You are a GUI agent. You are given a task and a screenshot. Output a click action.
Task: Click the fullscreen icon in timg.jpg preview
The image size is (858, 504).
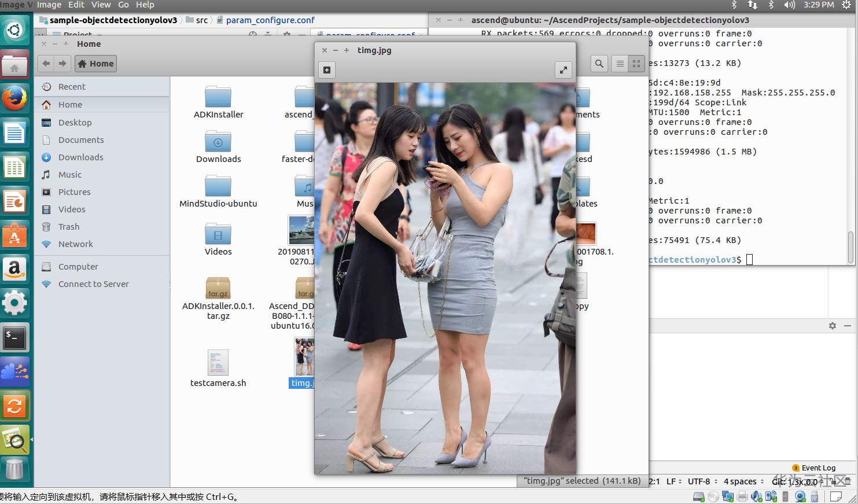tap(563, 70)
